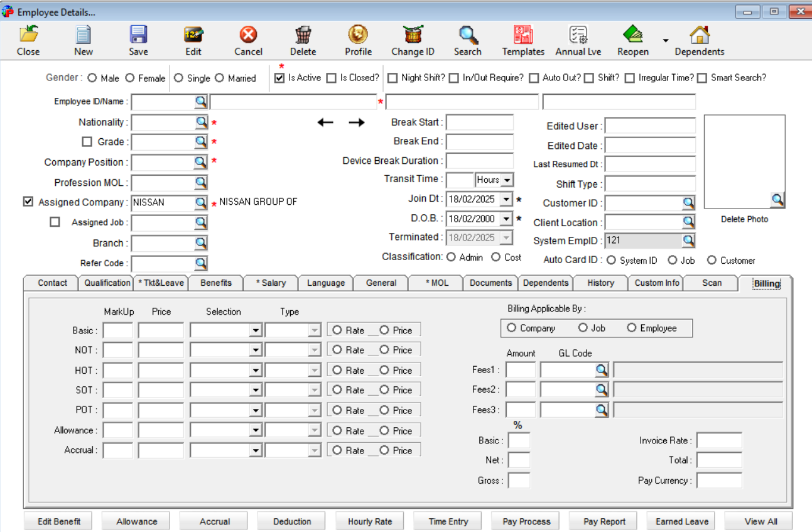This screenshot has height=532, width=812.
Task: Click the Delete Photo link
Action: (x=744, y=219)
